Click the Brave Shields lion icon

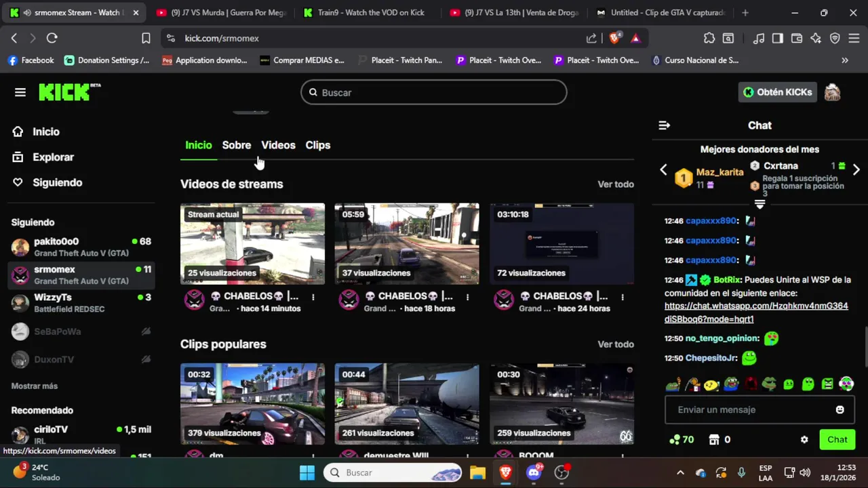(x=614, y=38)
